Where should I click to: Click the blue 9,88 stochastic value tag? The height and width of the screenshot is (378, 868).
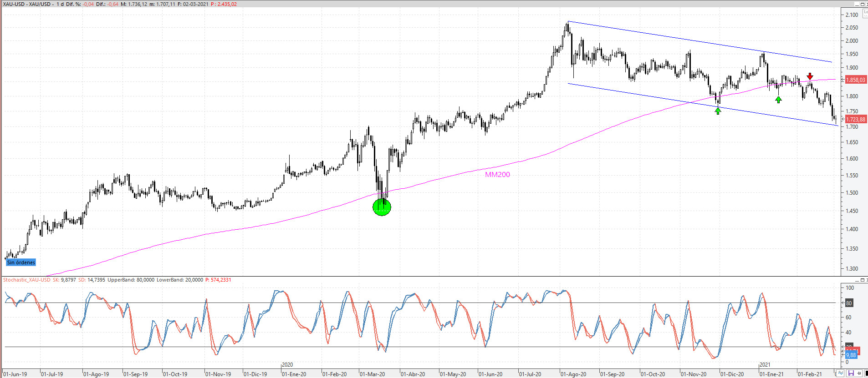pyautogui.click(x=851, y=355)
